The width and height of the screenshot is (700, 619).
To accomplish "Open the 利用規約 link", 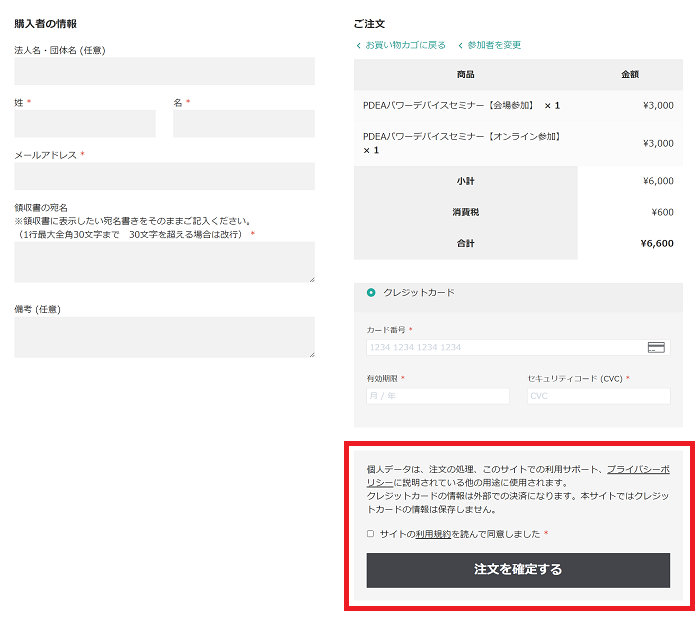I will (x=433, y=534).
